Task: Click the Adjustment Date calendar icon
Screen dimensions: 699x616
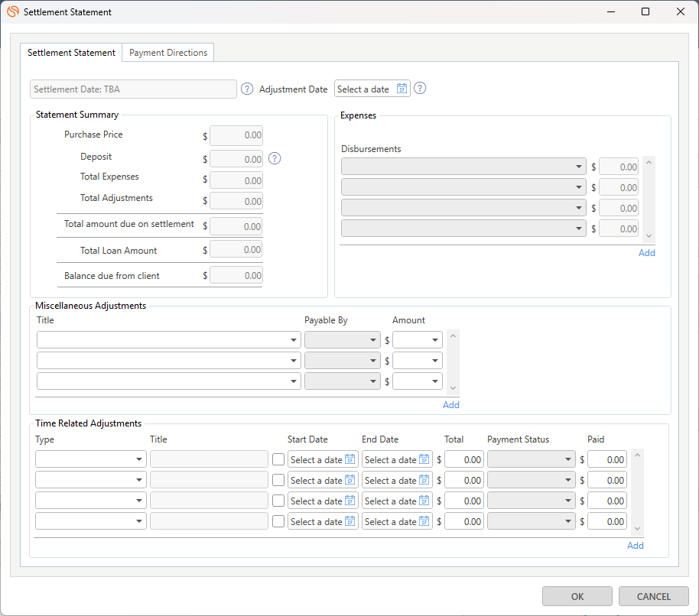Action: (402, 89)
